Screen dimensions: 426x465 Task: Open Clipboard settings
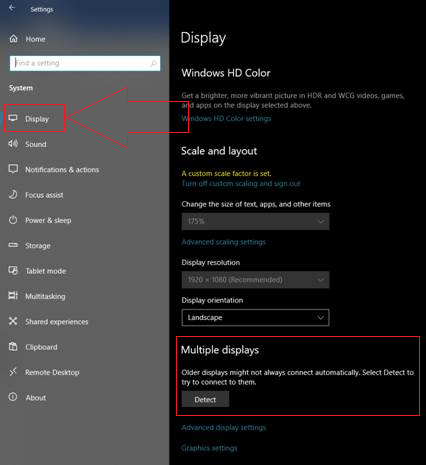point(41,347)
